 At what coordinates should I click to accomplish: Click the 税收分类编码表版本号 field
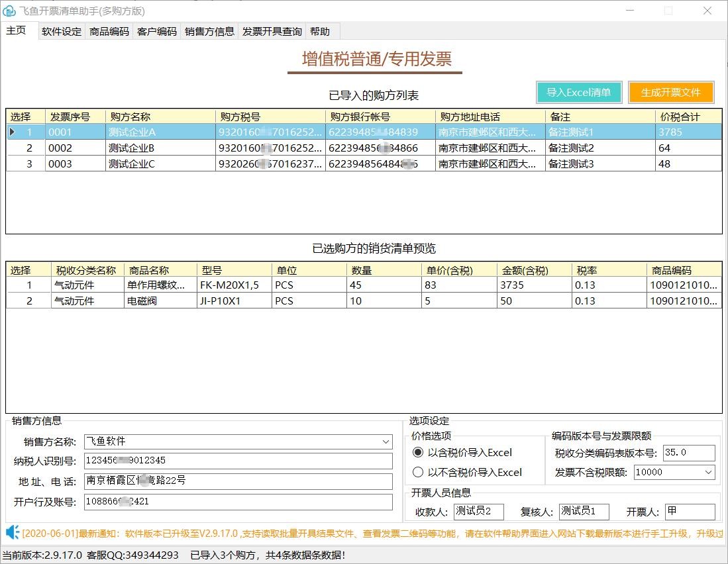[688, 453]
